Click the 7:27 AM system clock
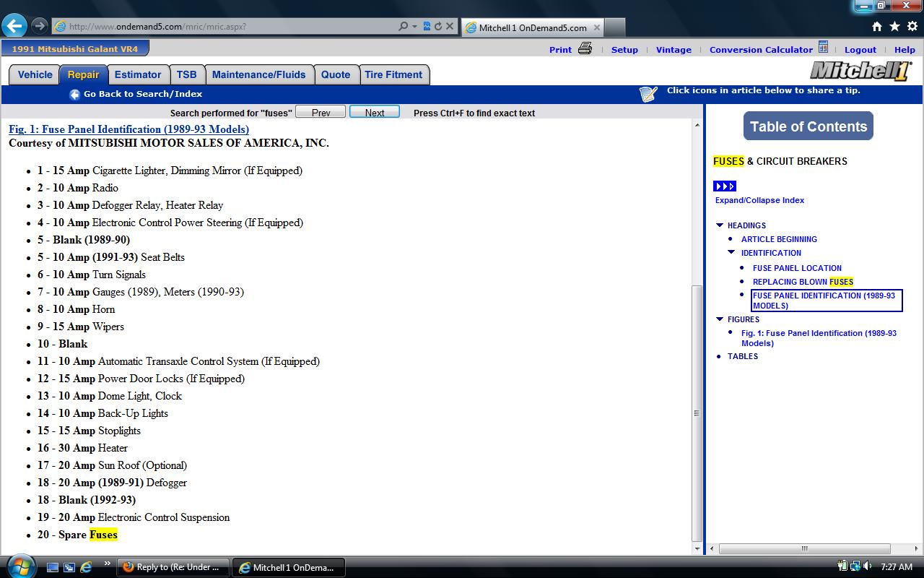 click(x=897, y=567)
